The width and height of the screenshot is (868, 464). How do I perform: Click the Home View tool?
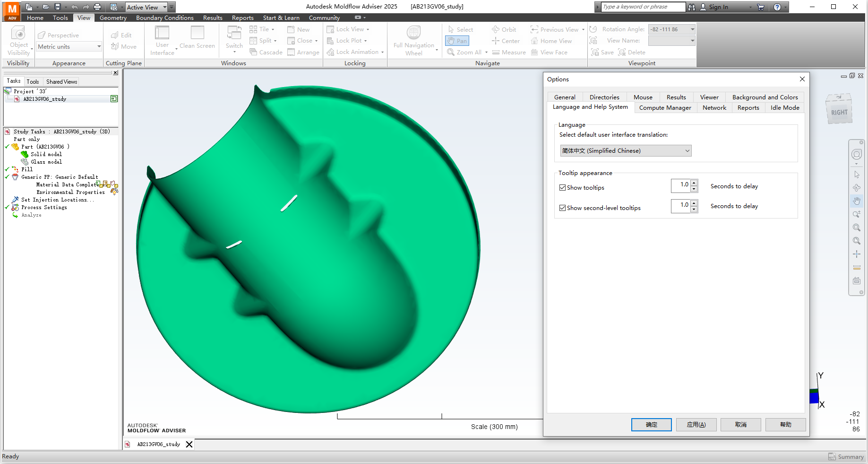551,41
